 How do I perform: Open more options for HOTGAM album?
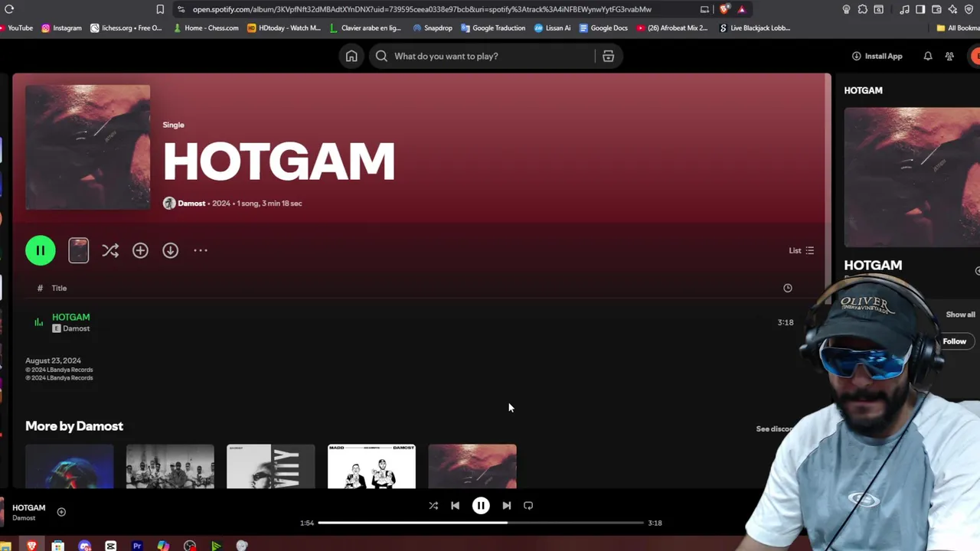(201, 250)
